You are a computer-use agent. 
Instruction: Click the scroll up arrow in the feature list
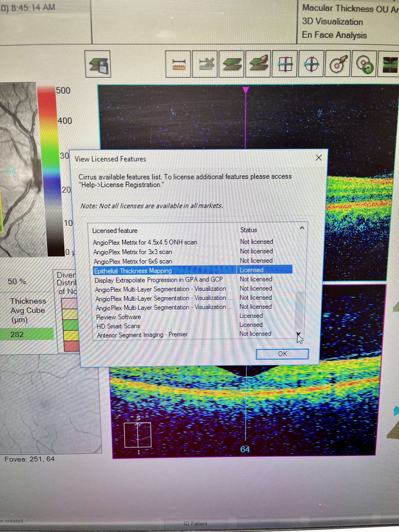302,228
